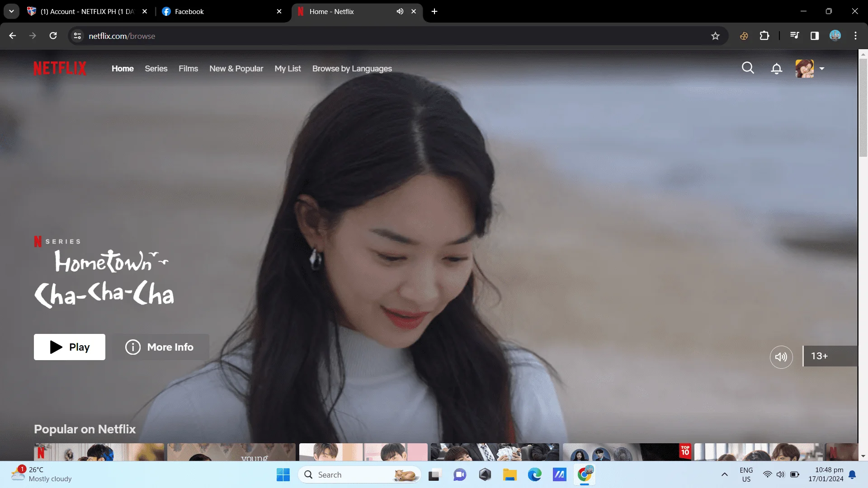Open Browse by Languages
The width and height of the screenshot is (868, 488).
352,69
